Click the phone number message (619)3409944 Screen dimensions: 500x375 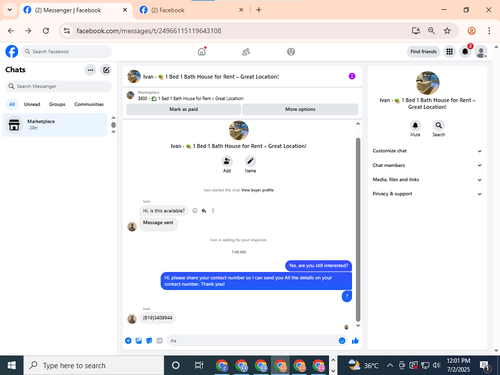158,318
